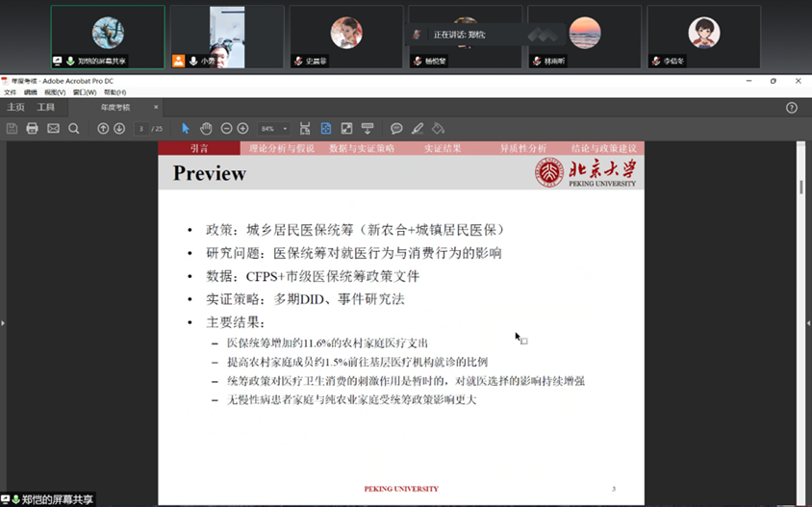Viewport: 812px width, 507px height.
Task: Open the 文件 menu
Action: click(x=10, y=92)
